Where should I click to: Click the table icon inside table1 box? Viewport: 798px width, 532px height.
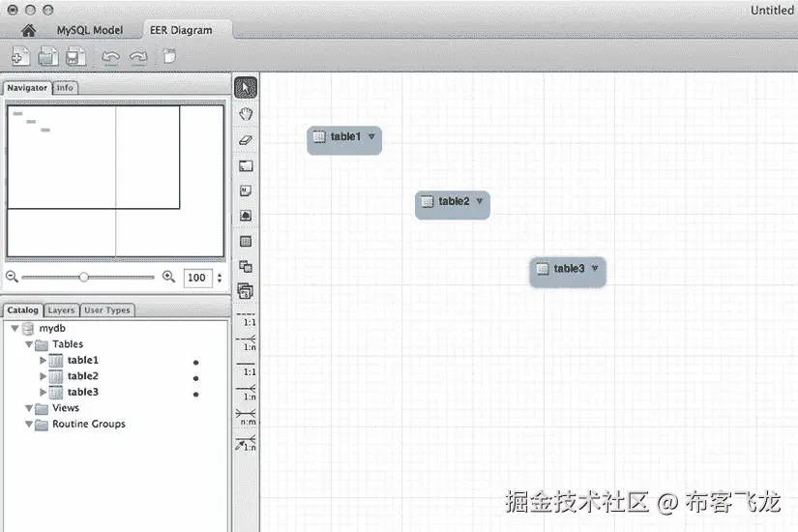pyautogui.click(x=319, y=136)
